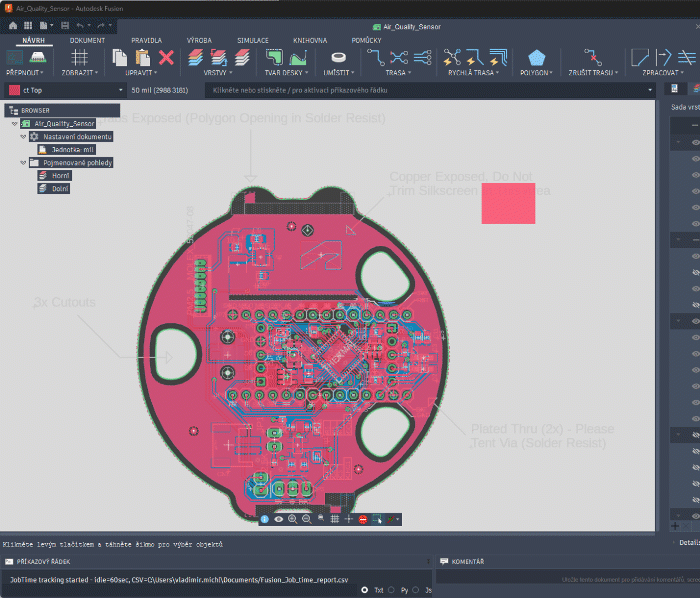Select the multiple-route bus icon
700x598 pixels.
pos(422,58)
